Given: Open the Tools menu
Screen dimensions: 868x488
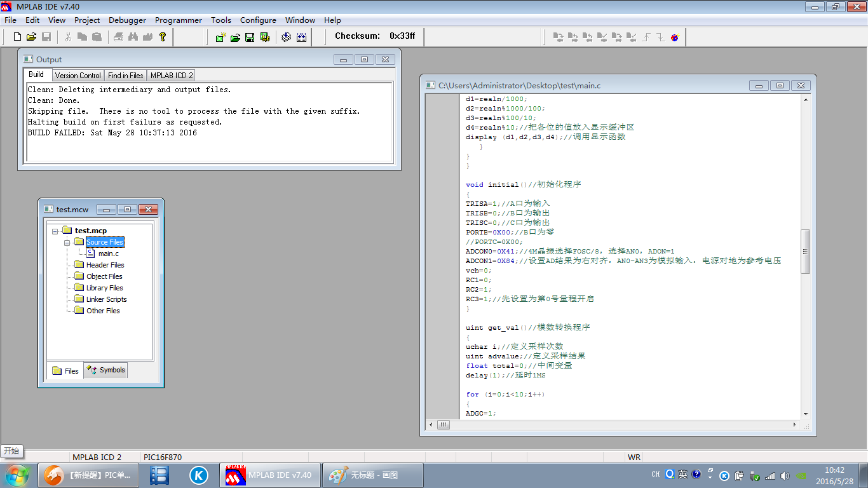Looking at the screenshot, I should 221,20.
